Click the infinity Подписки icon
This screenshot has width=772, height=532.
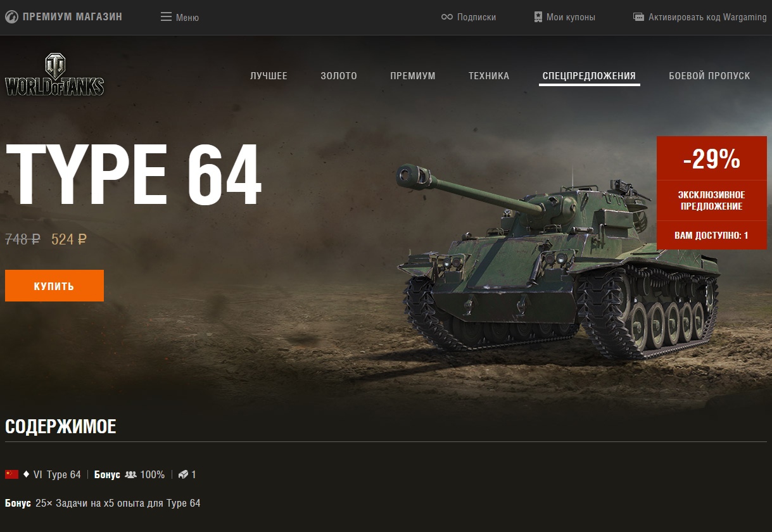click(x=447, y=17)
